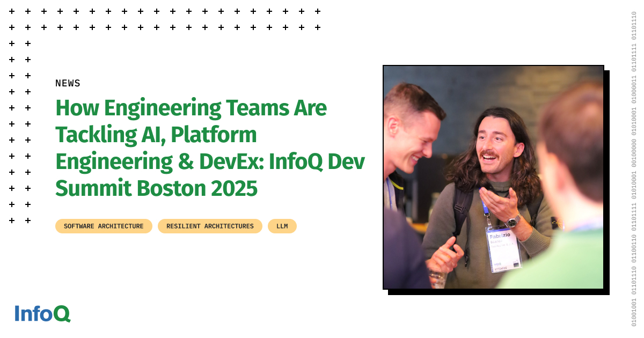This screenshot has width=644, height=338.
Task: Click the "Tackling AI, Platform" headline line
Action: click(156, 135)
